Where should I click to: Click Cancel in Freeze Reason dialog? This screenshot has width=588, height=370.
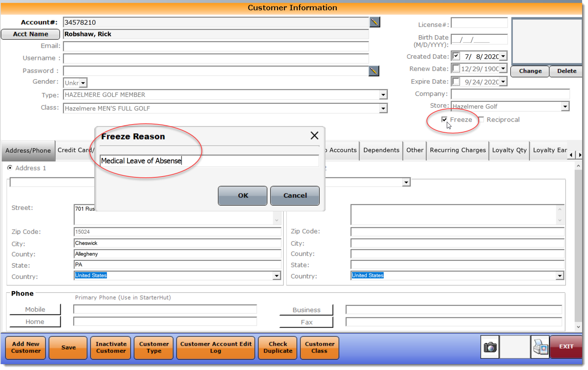pyautogui.click(x=295, y=195)
